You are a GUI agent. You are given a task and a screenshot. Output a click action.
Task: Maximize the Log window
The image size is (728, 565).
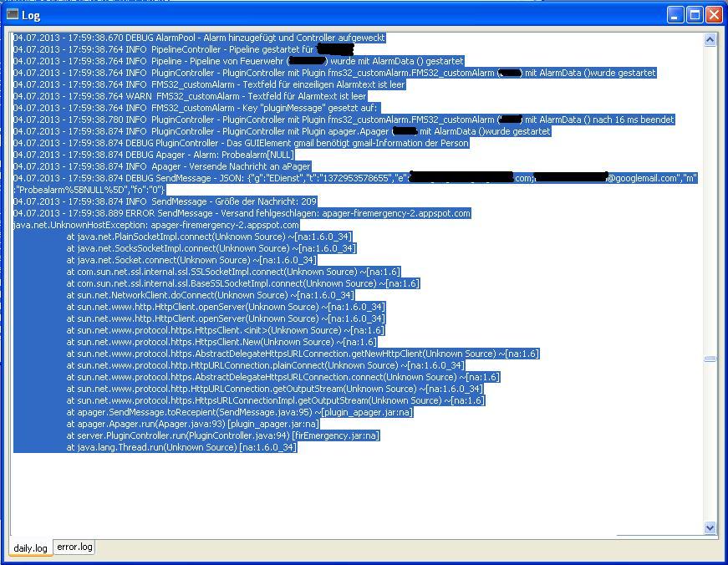(x=695, y=14)
